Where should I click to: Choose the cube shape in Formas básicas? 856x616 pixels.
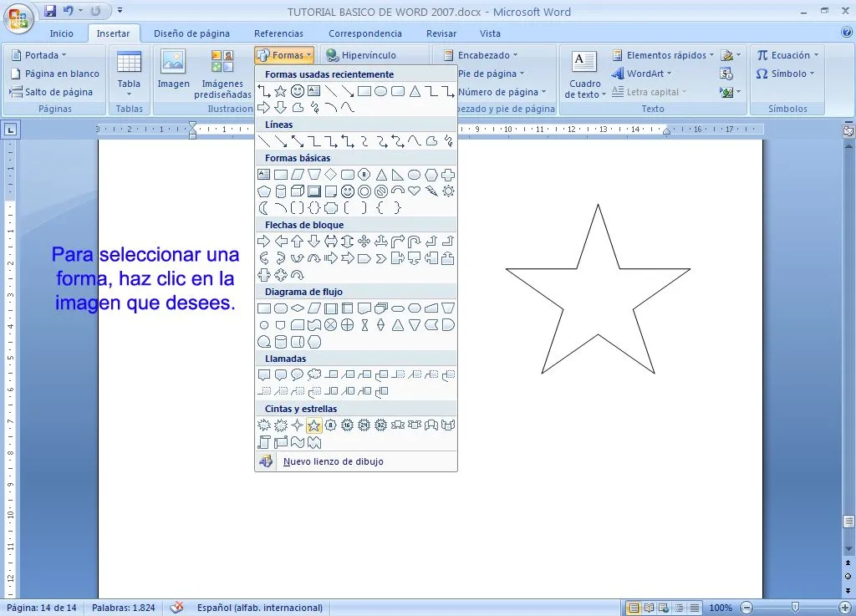[x=298, y=191]
